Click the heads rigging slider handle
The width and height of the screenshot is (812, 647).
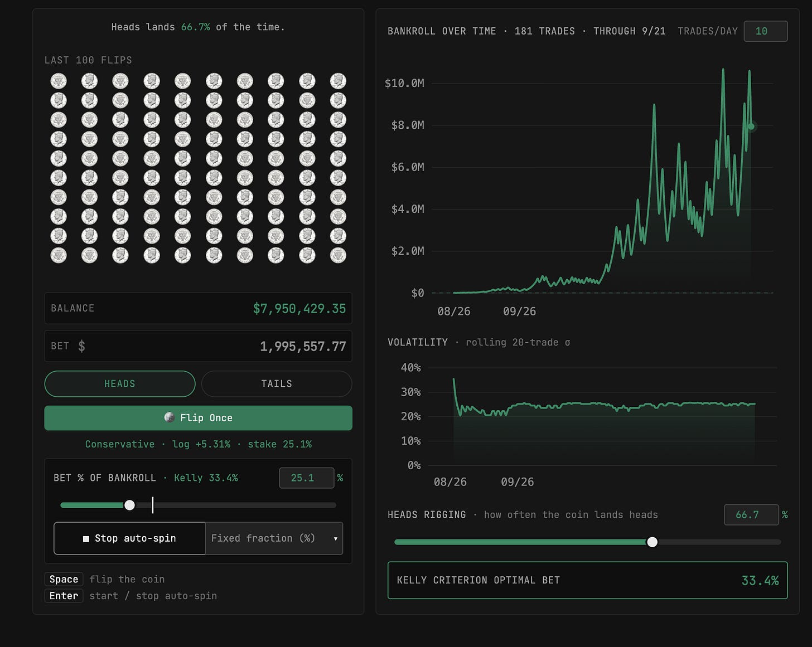(652, 542)
